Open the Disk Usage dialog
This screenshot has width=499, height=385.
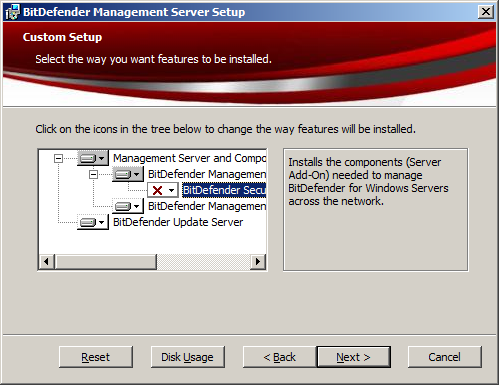[188, 357]
